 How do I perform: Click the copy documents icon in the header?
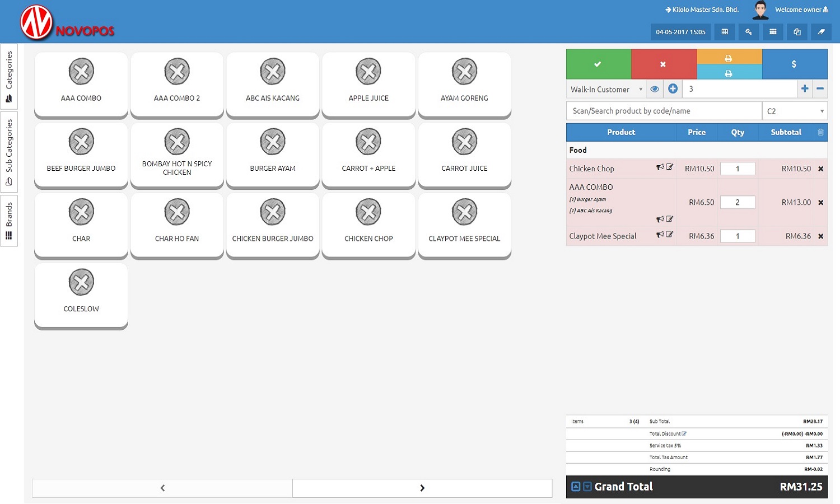point(797,32)
